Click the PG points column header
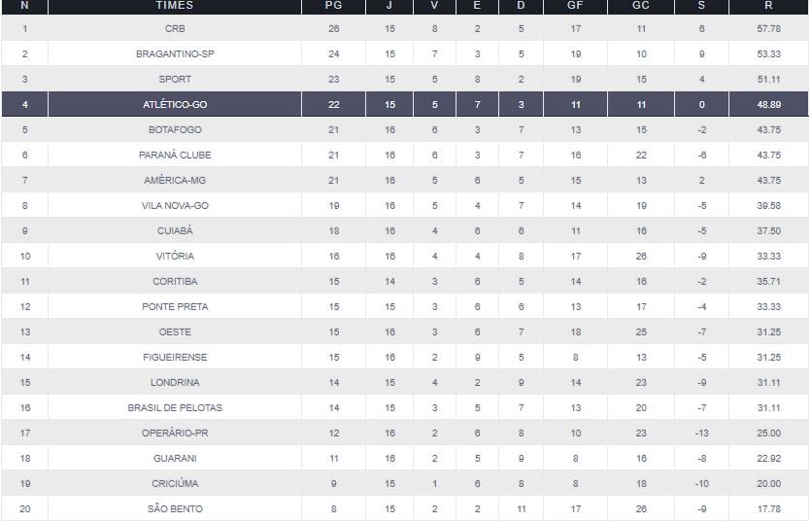The image size is (812, 523). [x=334, y=6]
